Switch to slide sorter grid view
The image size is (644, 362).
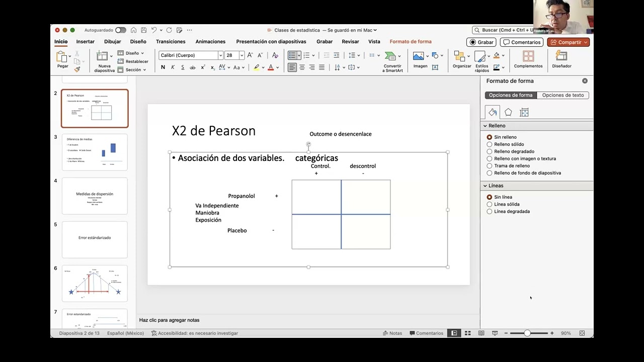pyautogui.click(x=467, y=333)
